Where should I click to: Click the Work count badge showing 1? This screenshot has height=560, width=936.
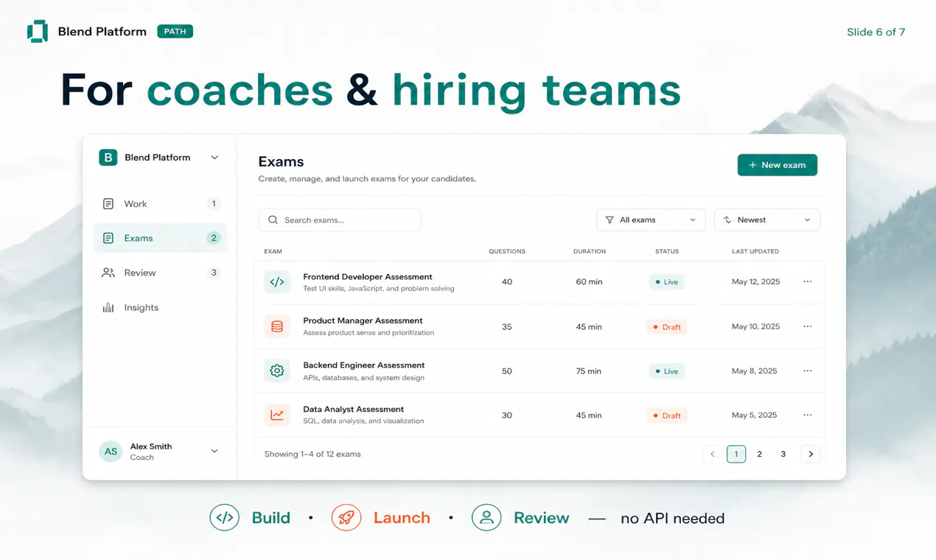click(214, 204)
